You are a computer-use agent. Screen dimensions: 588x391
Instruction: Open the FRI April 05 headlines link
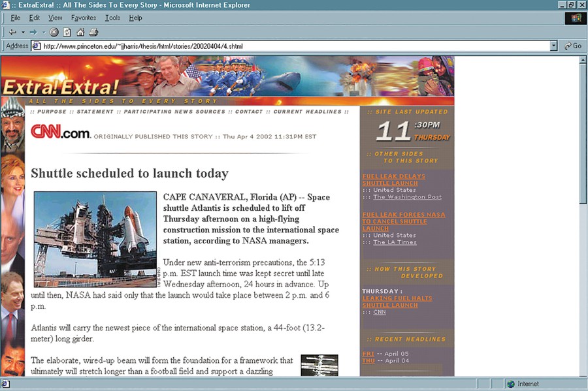coord(368,353)
